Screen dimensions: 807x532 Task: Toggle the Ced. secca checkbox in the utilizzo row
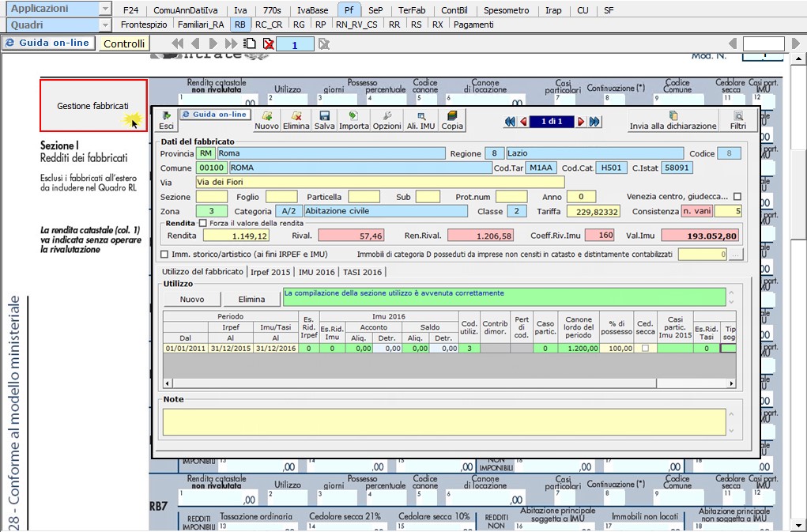[x=646, y=349]
